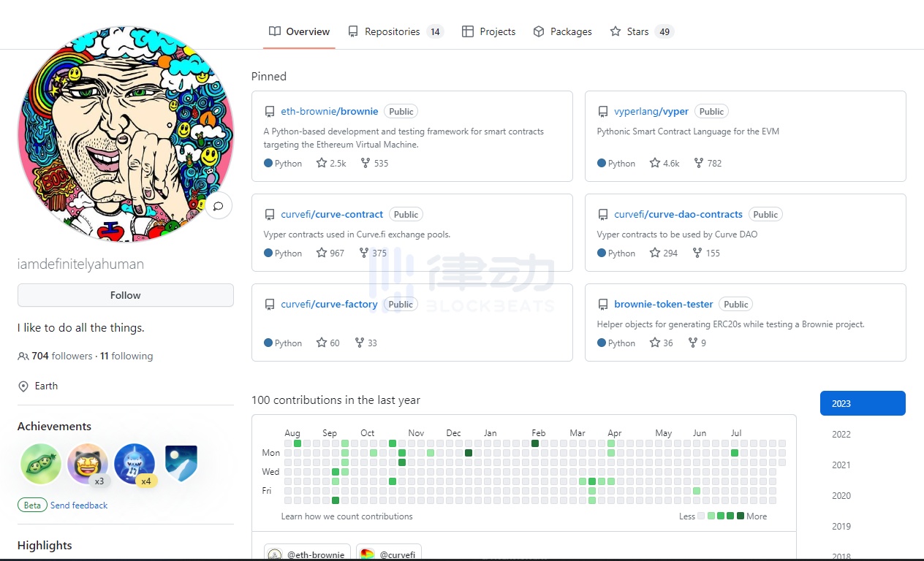Screen dimensions: 924x561
Task: Click the darkest green legend swatch
Action: tap(741, 516)
